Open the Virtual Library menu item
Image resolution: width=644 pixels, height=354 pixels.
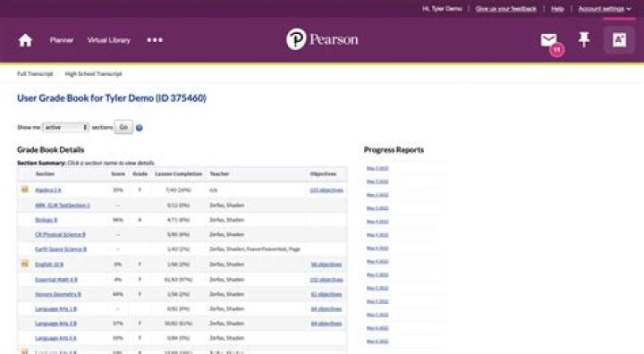(109, 40)
